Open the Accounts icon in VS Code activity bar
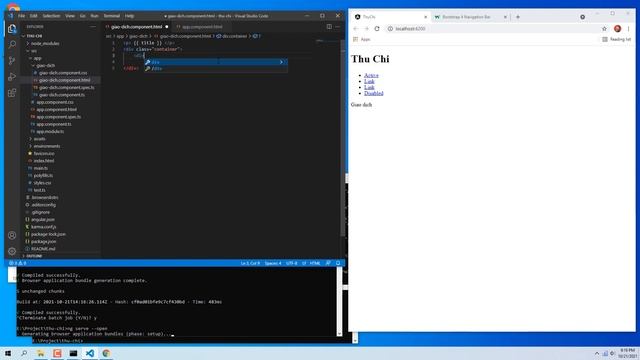 click(12, 235)
